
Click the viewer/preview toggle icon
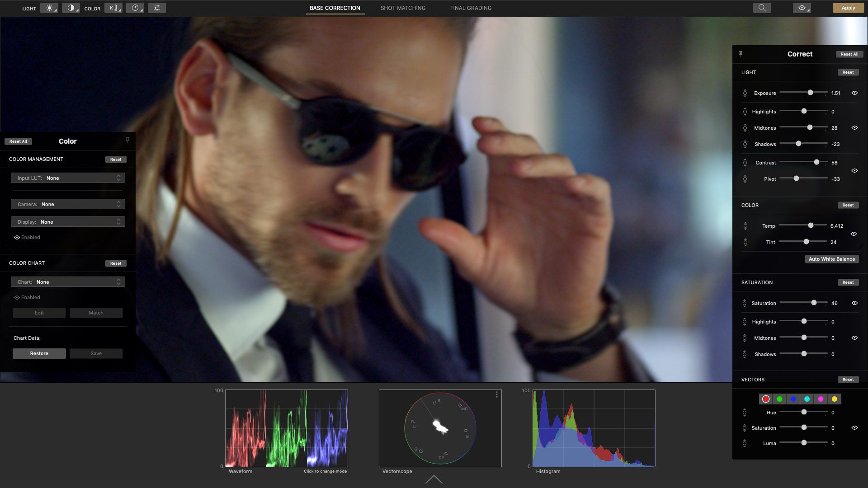click(802, 8)
